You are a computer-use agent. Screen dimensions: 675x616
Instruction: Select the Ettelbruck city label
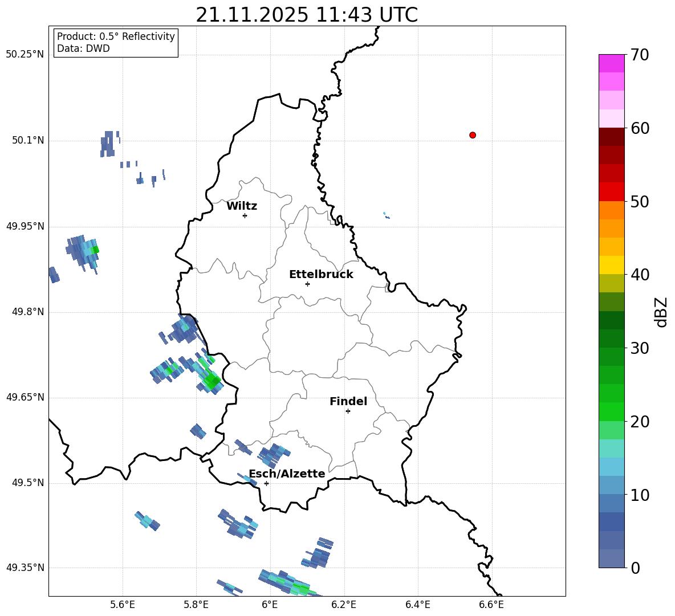coord(321,275)
